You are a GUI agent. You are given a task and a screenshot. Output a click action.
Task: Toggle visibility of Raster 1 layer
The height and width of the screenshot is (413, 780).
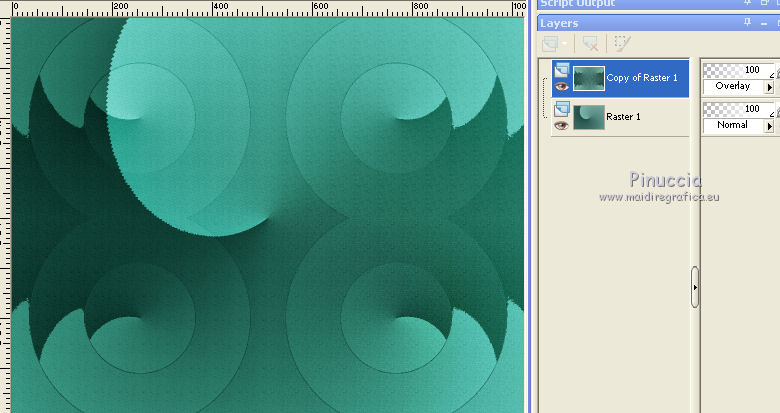562,125
